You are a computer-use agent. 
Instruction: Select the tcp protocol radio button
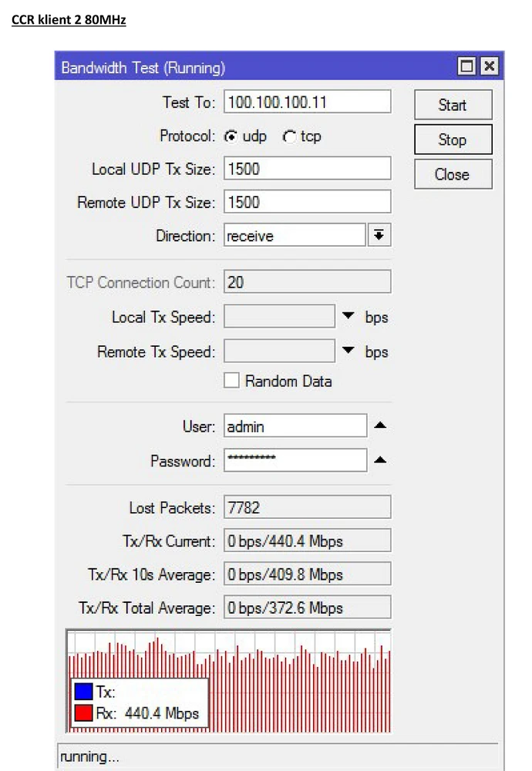(x=289, y=136)
